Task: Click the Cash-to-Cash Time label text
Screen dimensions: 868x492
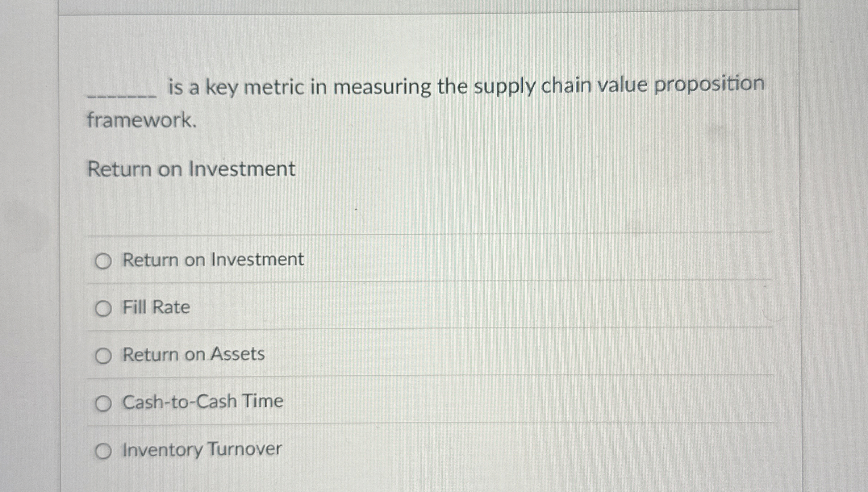Action: [x=203, y=401]
